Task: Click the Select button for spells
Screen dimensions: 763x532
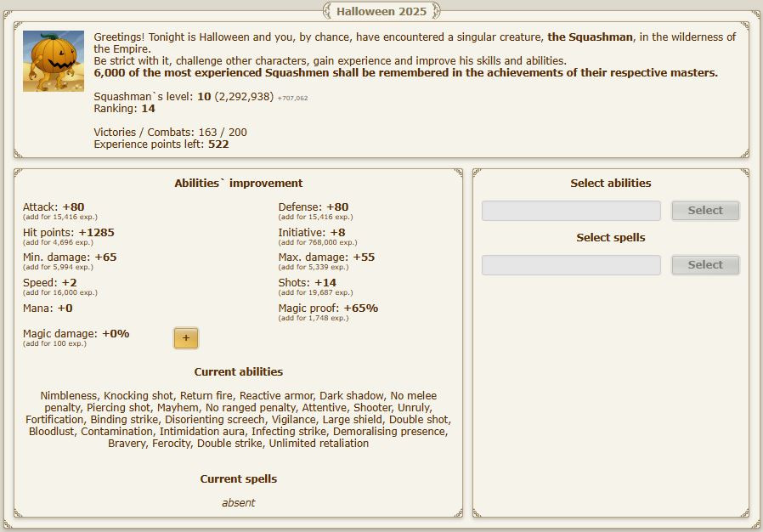Action: [704, 265]
